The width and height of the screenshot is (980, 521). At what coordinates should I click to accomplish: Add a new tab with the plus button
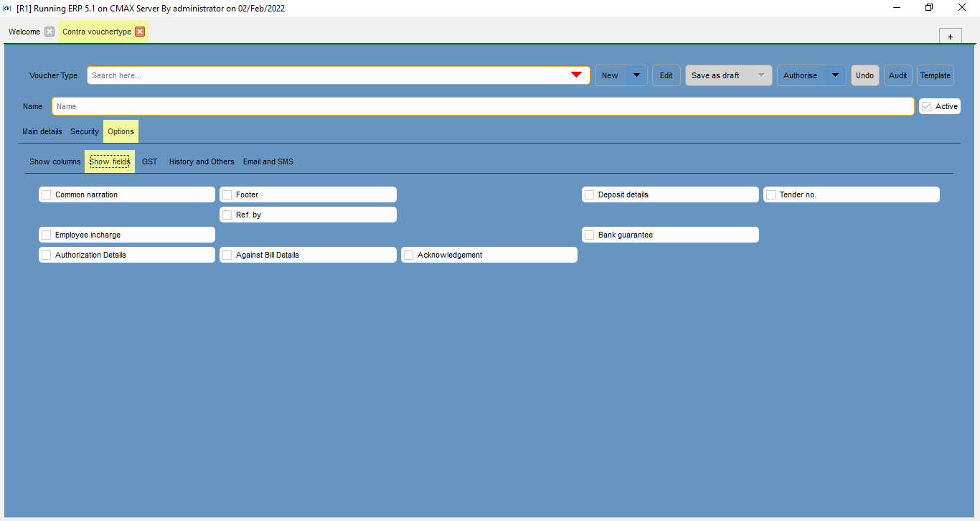pyautogui.click(x=950, y=37)
